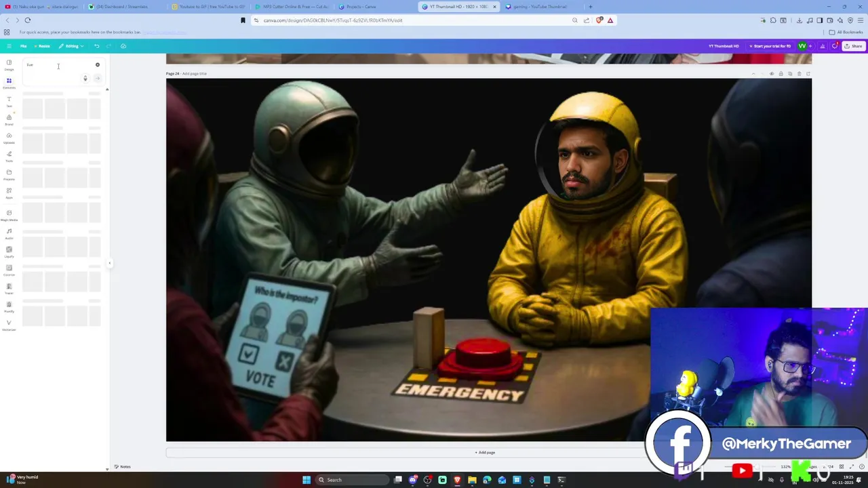868x488 pixels.
Task: Open File Explorer from taskbar
Action: (472, 480)
